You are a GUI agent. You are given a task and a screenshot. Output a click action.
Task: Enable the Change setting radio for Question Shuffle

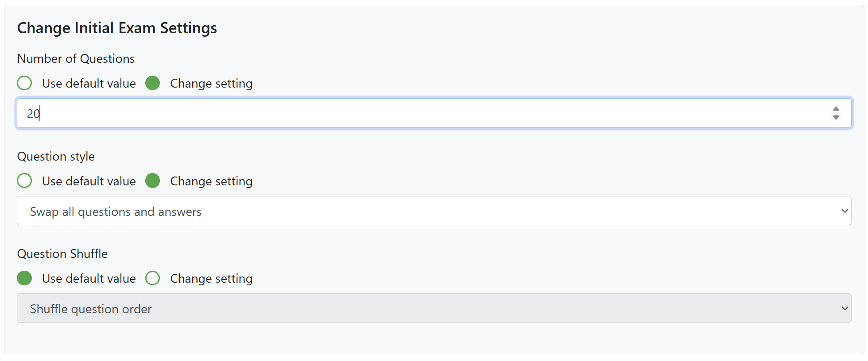[153, 278]
